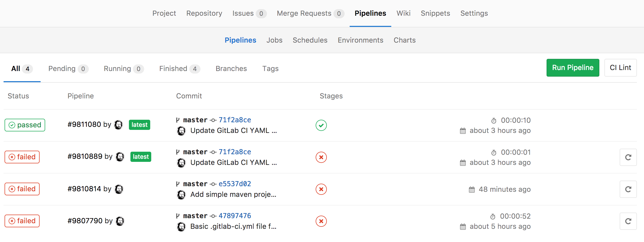Open the Repository tab
The image size is (644, 242).
coord(204,13)
